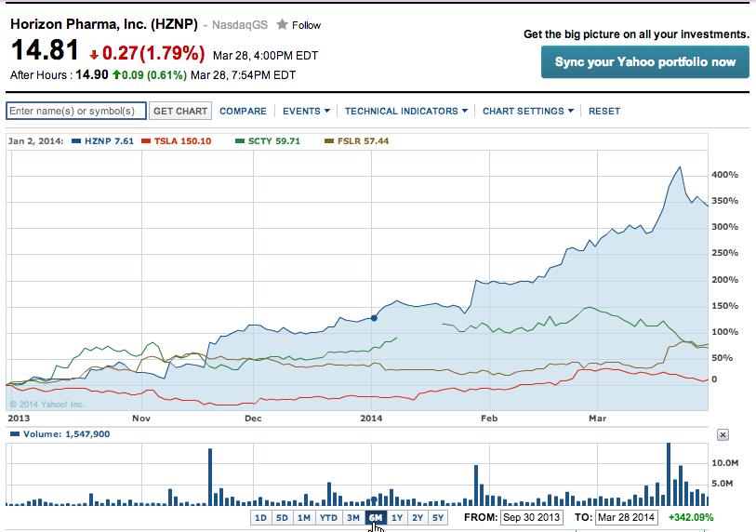Click the Follow star icon

click(282, 24)
